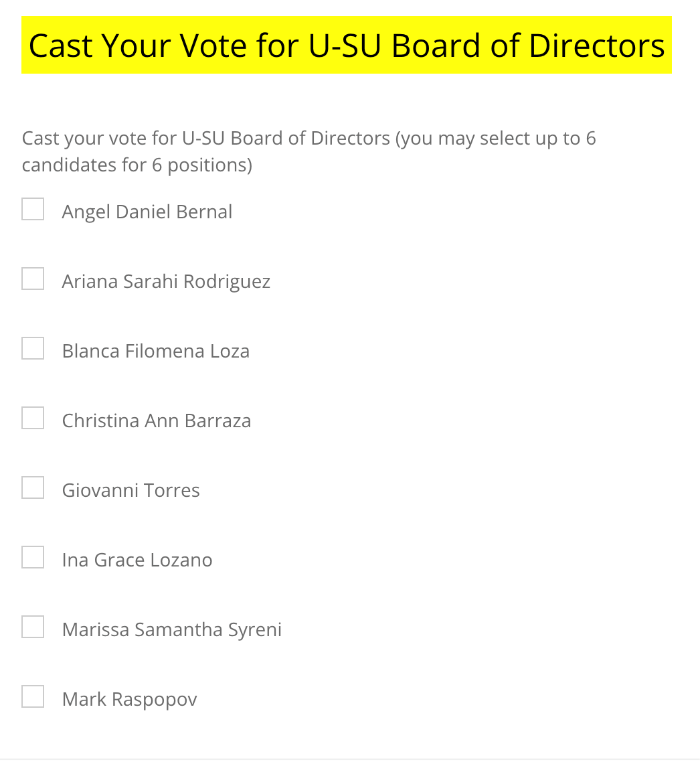Click the Ina Grace Lozano label
700x762 pixels.
click(137, 560)
